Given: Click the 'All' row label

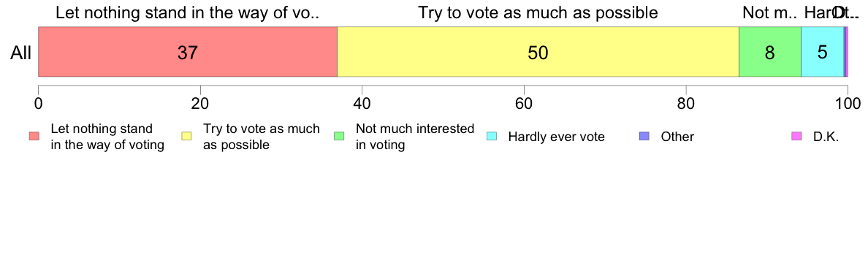Looking at the screenshot, I should [x=20, y=53].
